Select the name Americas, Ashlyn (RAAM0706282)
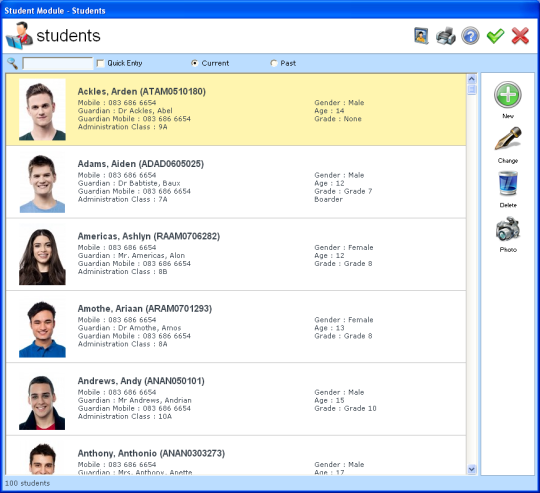 coord(148,236)
